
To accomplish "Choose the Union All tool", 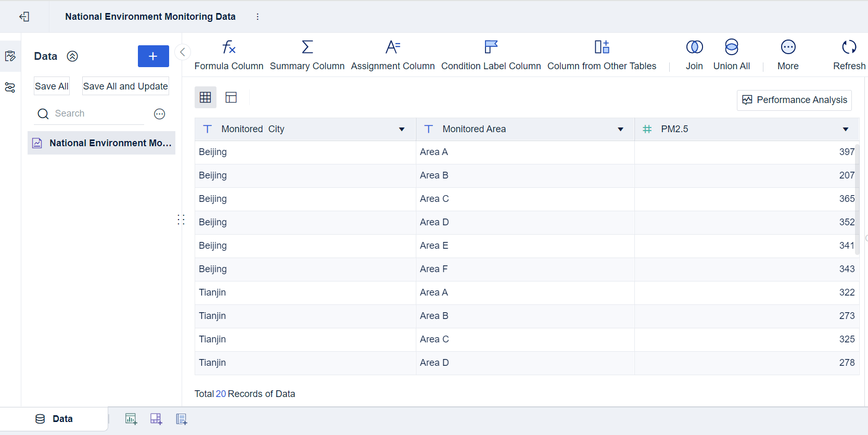I will tap(731, 47).
